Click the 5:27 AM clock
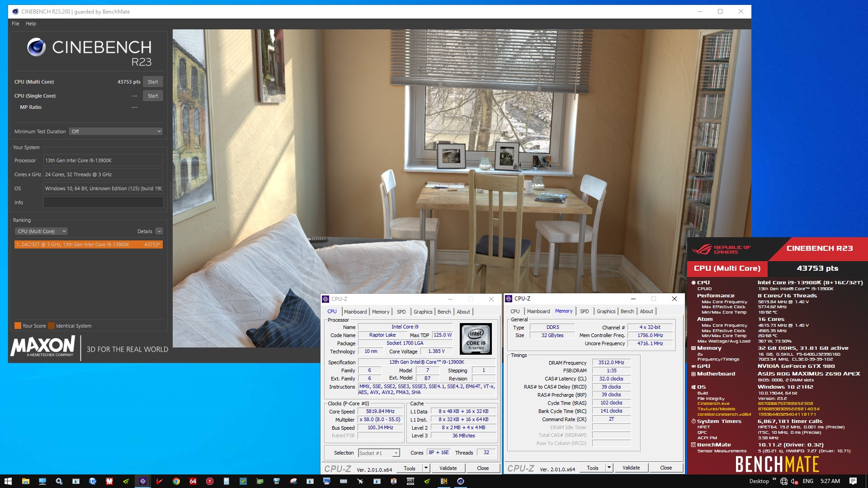The image size is (868, 488). (x=830, y=481)
